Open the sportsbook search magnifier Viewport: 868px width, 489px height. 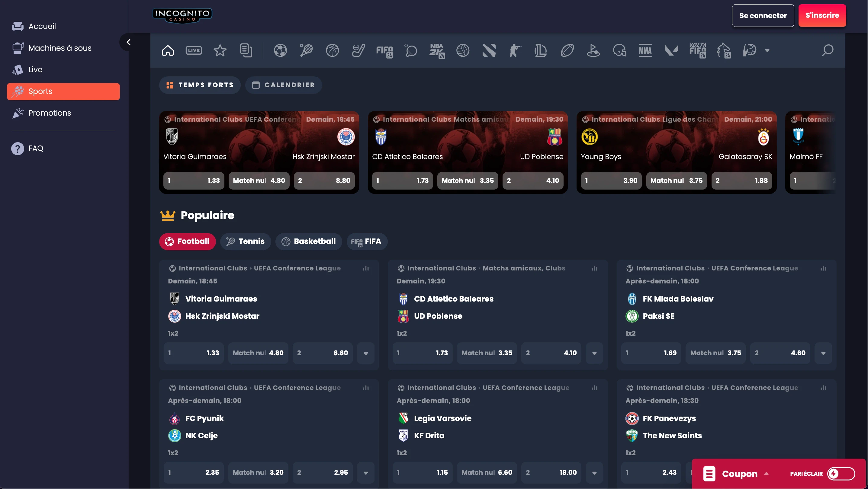click(828, 50)
